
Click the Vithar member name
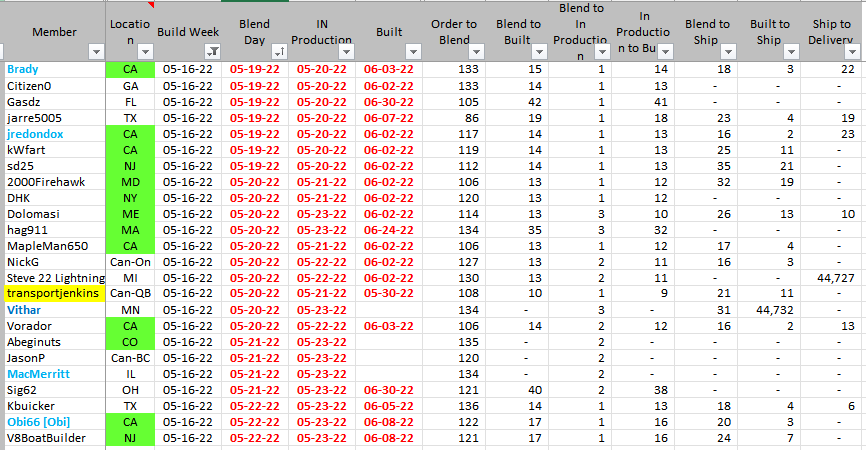point(23,310)
